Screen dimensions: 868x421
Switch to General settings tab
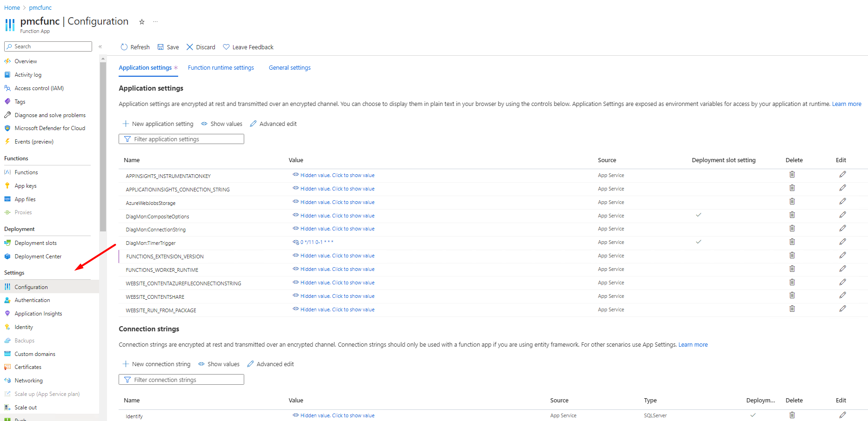coord(290,68)
